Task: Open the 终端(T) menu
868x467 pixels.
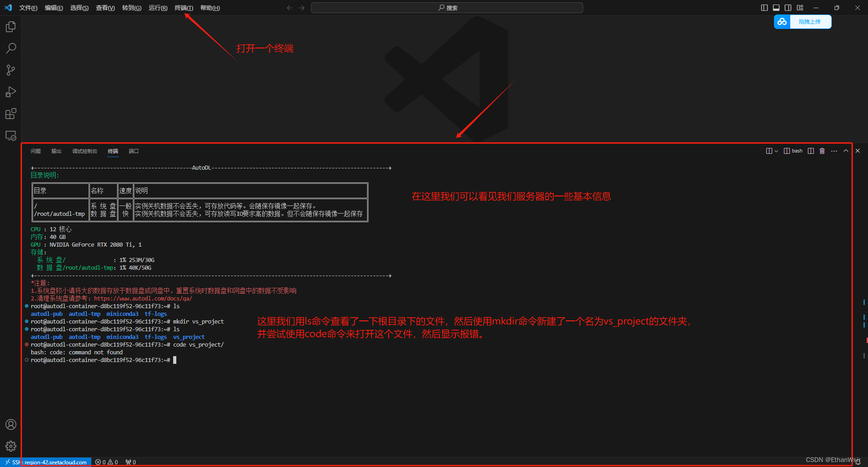Action: pos(184,8)
